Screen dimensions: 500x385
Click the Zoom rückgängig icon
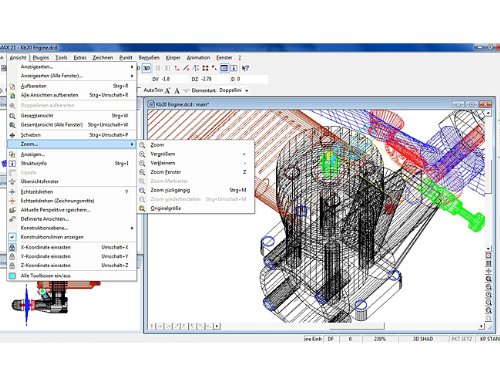pos(142,190)
